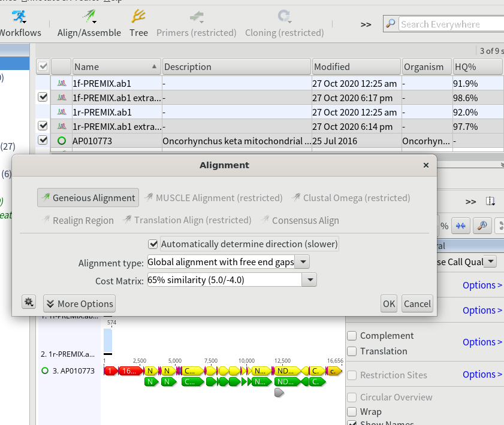Click the Search Everywhere field
Viewport: 504px width, 425px height.
coord(451,24)
